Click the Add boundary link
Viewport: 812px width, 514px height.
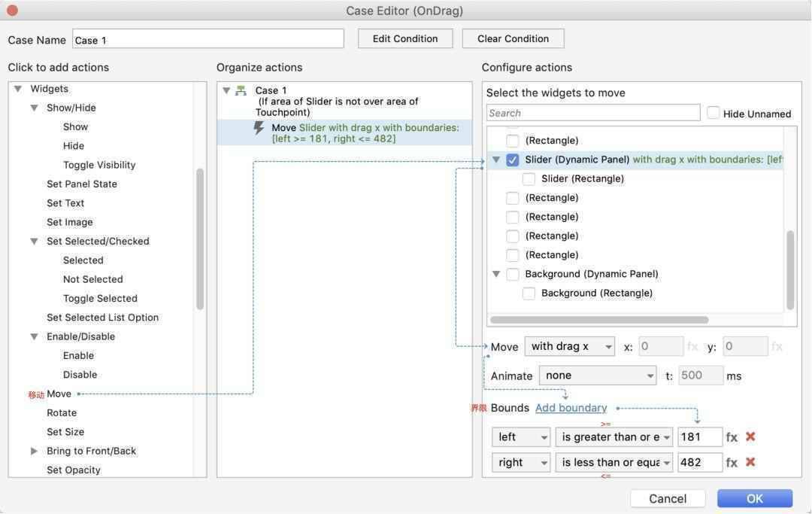coord(571,409)
